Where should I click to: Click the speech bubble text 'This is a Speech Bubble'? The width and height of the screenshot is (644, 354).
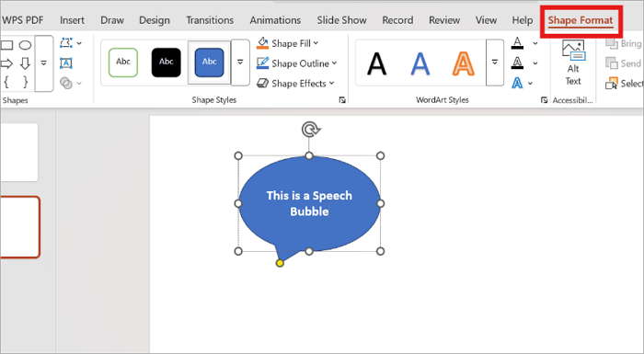coord(309,203)
